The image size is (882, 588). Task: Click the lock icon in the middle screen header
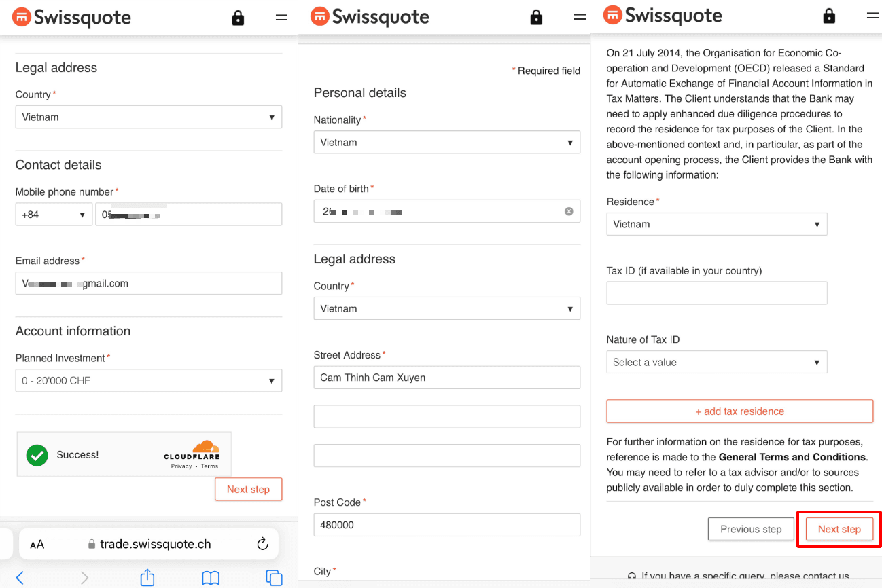coord(536,17)
